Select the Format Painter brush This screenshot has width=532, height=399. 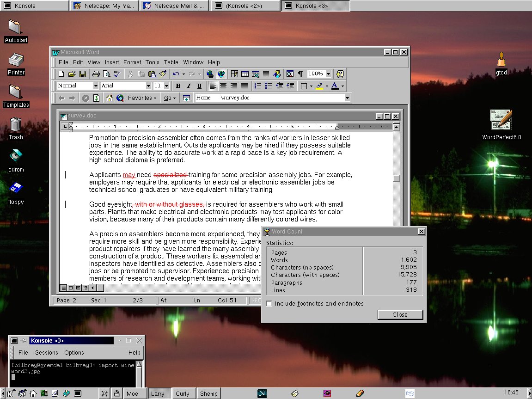point(162,74)
